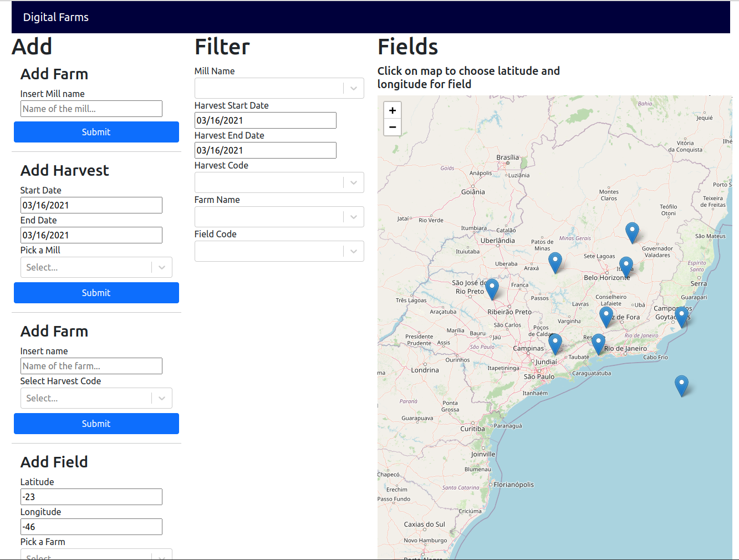Viewport: 739px width, 560px height.
Task: Click the map marker near Campinas
Action: coord(555,344)
